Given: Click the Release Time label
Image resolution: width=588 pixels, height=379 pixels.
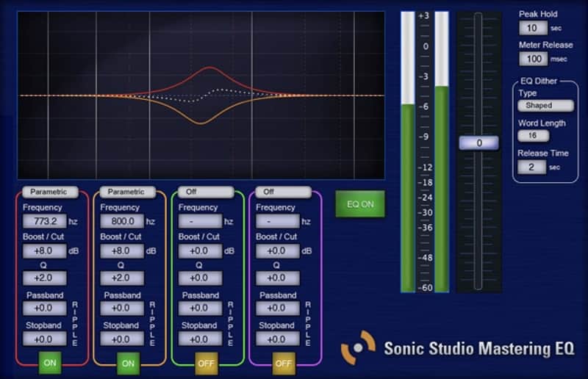Looking at the screenshot, I should pos(543,153).
